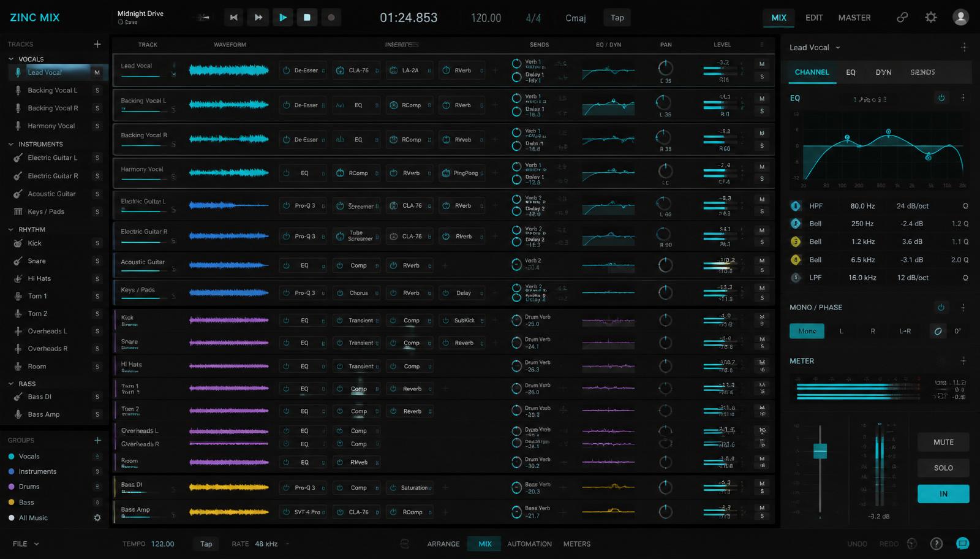Collapse the VOCALS track group

click(x=11, y=59)
